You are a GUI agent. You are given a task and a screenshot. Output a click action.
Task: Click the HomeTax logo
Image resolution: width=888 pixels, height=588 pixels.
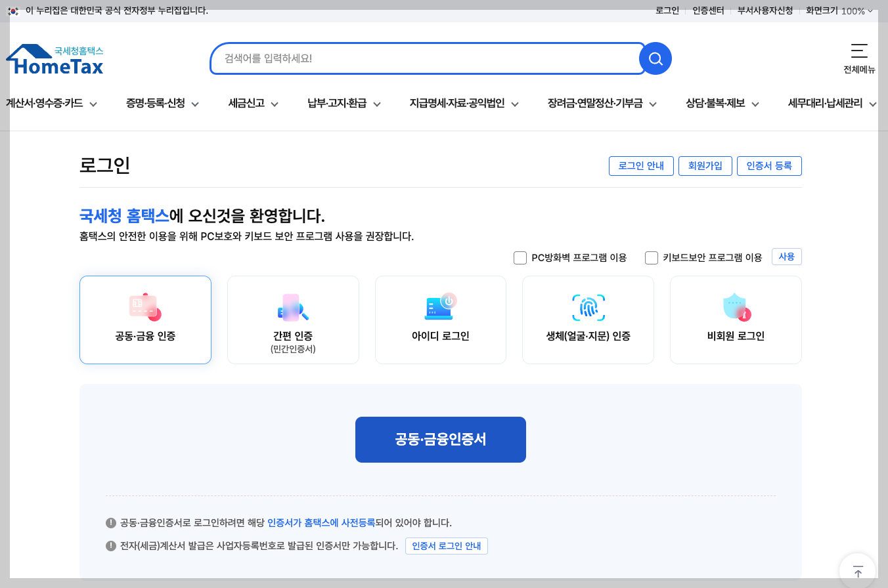coord(55,59)
